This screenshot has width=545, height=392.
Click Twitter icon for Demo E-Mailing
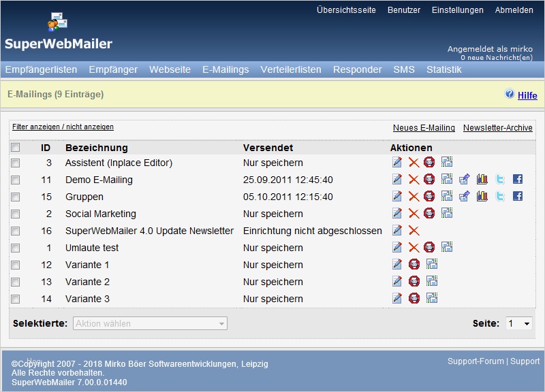(500, 179)
